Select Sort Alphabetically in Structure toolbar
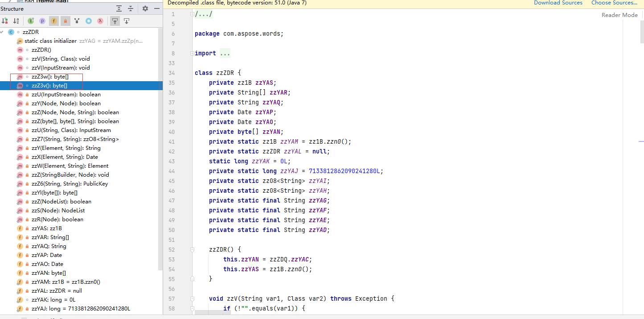 [16, 21]
